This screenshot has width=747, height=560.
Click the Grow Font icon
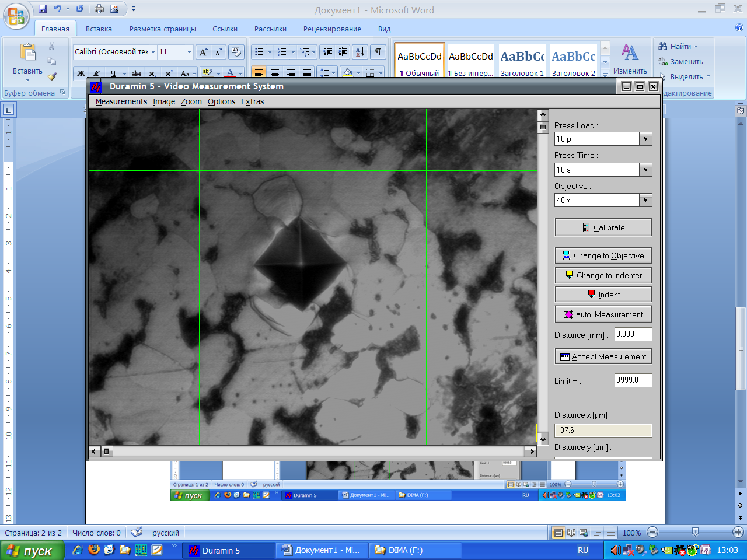click(203, 52)
